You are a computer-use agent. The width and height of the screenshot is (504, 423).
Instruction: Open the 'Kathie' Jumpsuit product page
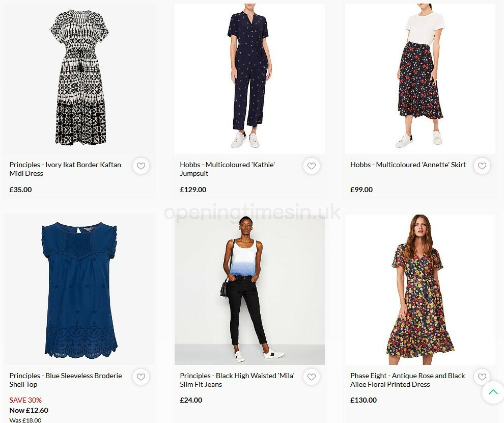pyautogui.click(x=227, y=169)
